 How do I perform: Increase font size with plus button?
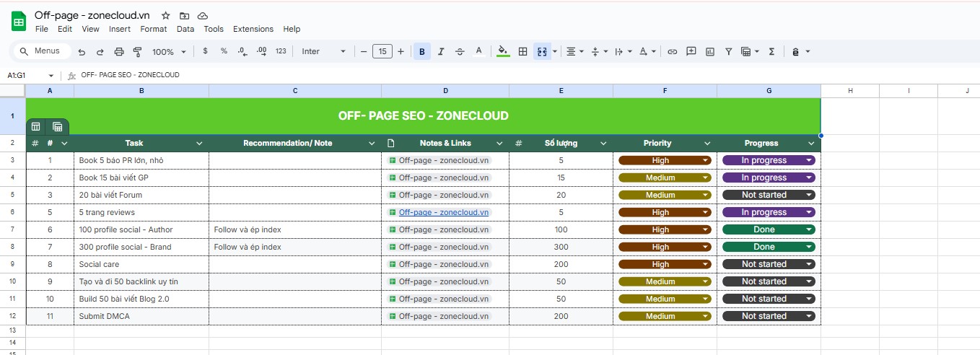(x=401, y=51)
